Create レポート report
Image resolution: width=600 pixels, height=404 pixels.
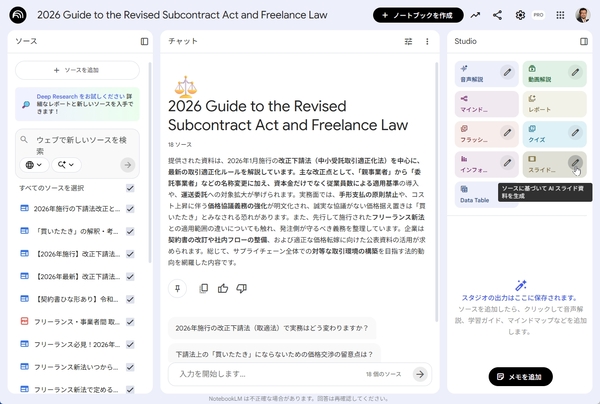(555, 104)
